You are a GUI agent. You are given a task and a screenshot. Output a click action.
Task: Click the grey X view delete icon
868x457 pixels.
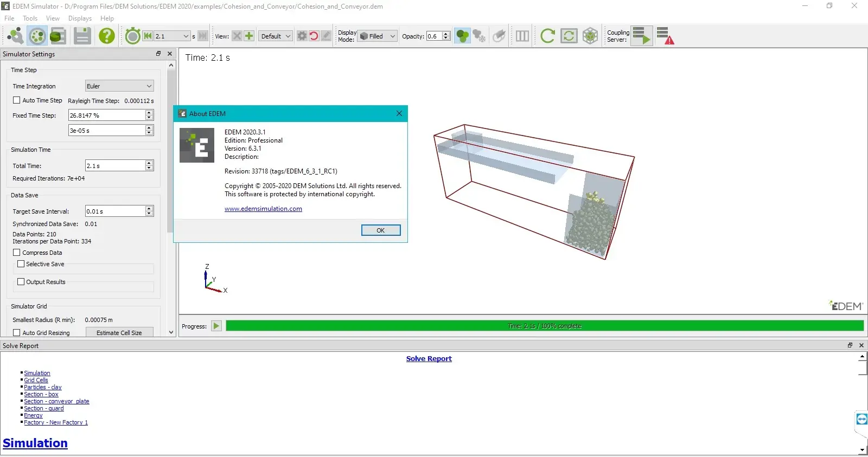pyautogui.click(x=237, y=36)
